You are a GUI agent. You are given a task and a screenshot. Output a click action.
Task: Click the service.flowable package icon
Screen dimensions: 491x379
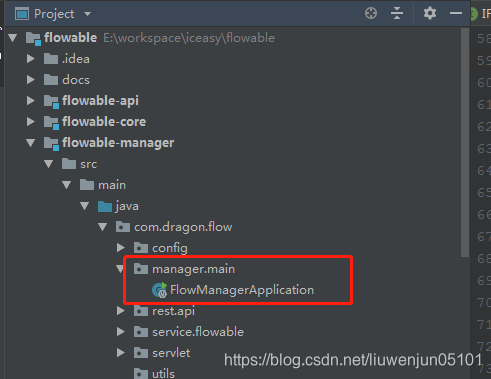(141, 332)
